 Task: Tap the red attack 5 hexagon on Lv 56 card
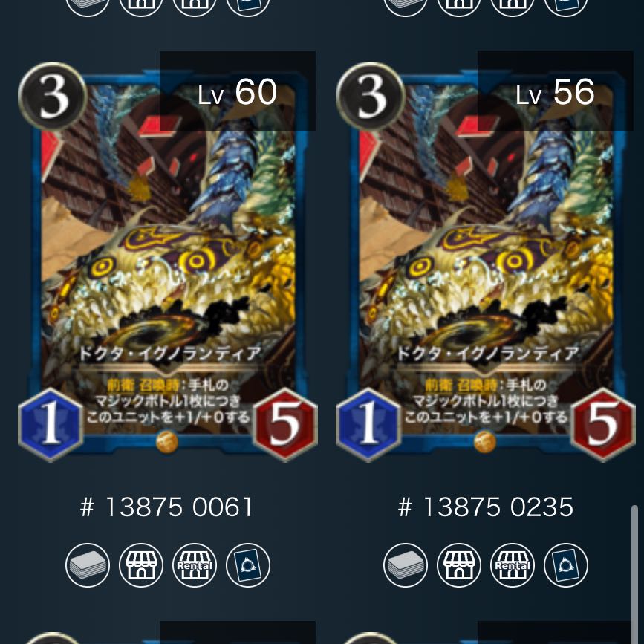click(x=603, y=424)
